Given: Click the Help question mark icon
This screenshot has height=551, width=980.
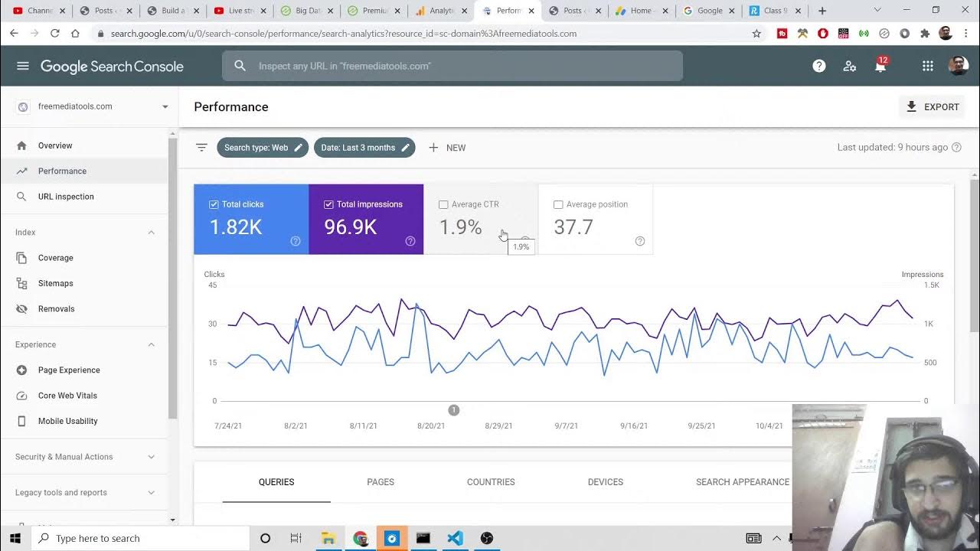Looking at the screenshot, I should tap(819, 66).
